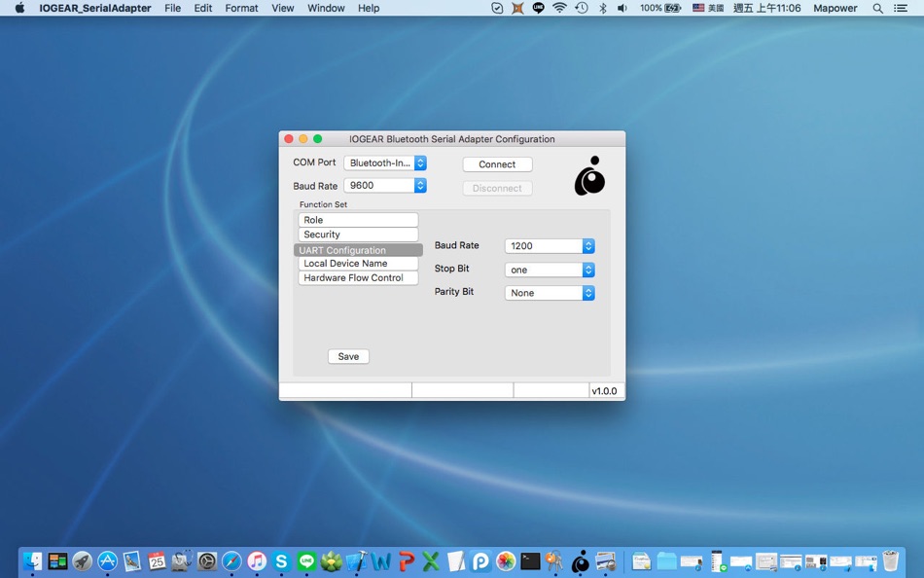This screenshot has height=578, width=924.
Task: Open the Parity Bit dropdown
Action: coord(550,293)
